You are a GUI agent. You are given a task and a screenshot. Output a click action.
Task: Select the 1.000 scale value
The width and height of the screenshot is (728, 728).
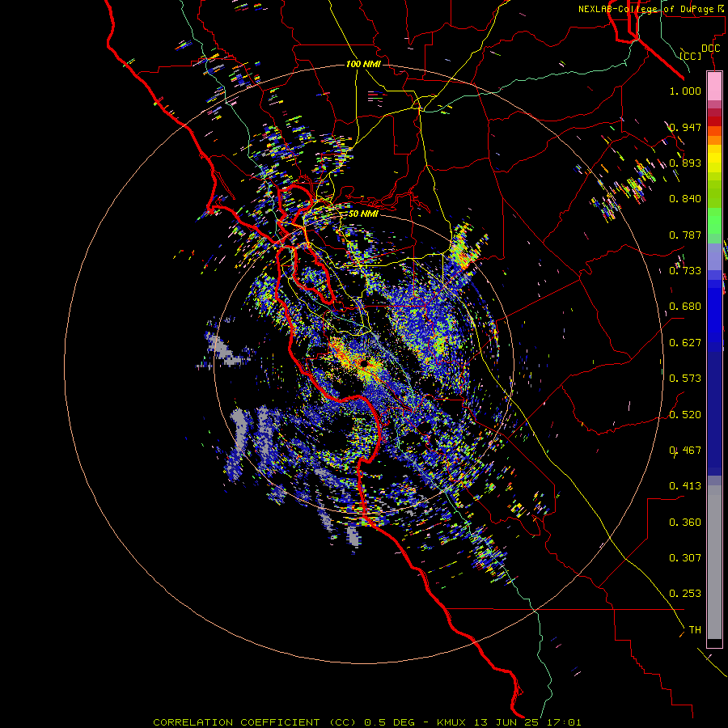[x=685, y=91]
